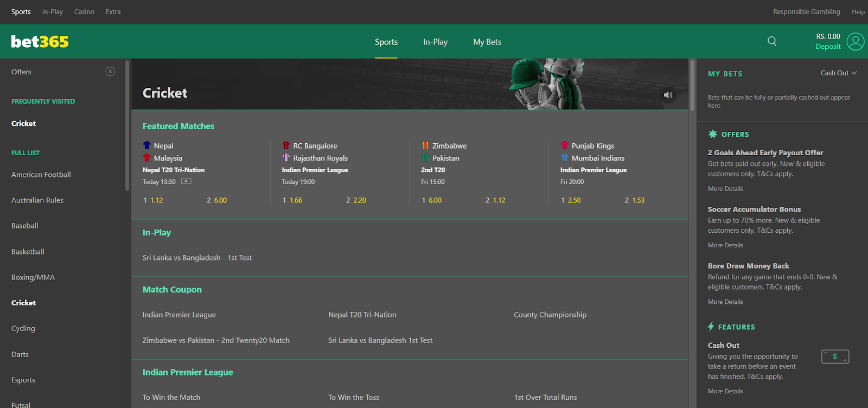This screenshot has width=868, height=408.
Task: Open Baseball in the sports list
Action: coord(25,226)
